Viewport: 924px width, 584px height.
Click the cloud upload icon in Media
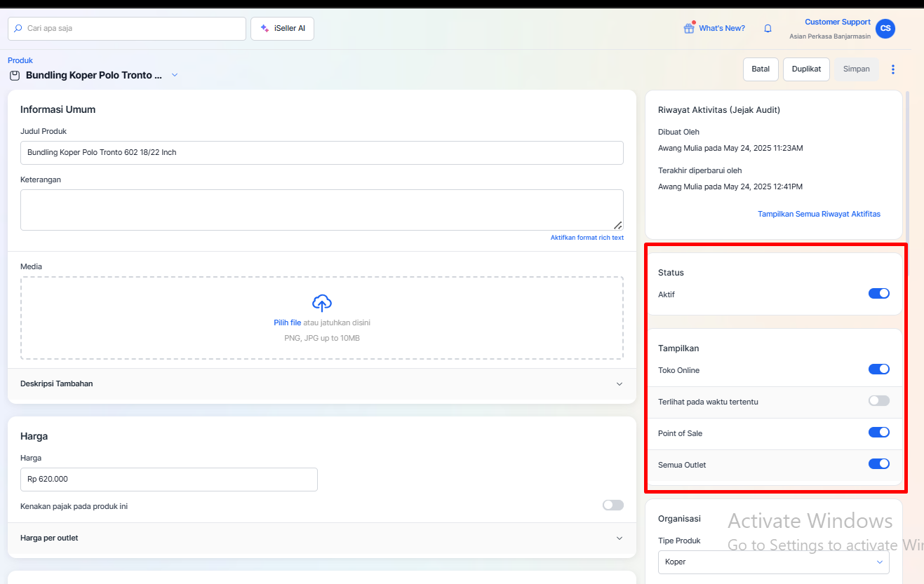[322, 303]
